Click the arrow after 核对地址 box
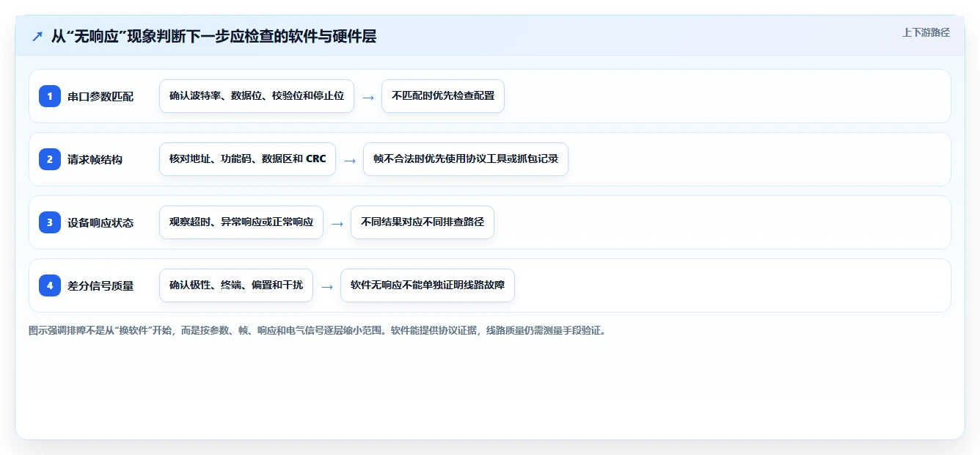Image resolution: width=980 pixels, height=455 pixels. [x=350, y=160]
